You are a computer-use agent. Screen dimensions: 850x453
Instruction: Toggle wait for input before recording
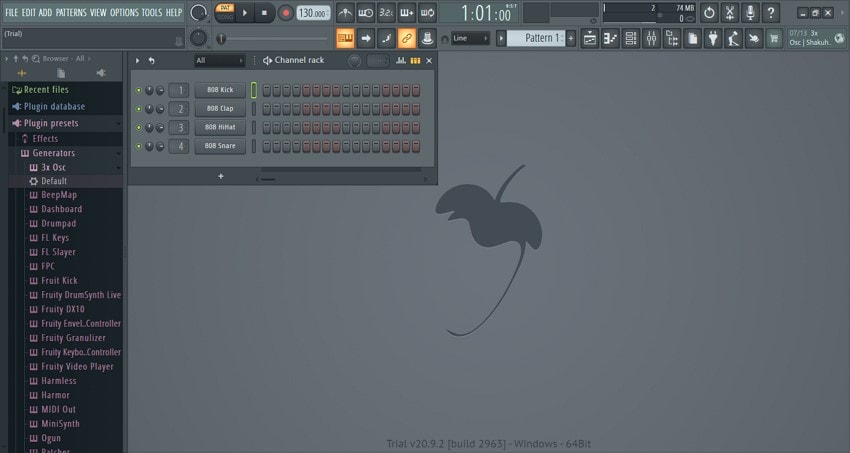coord(366,12)
